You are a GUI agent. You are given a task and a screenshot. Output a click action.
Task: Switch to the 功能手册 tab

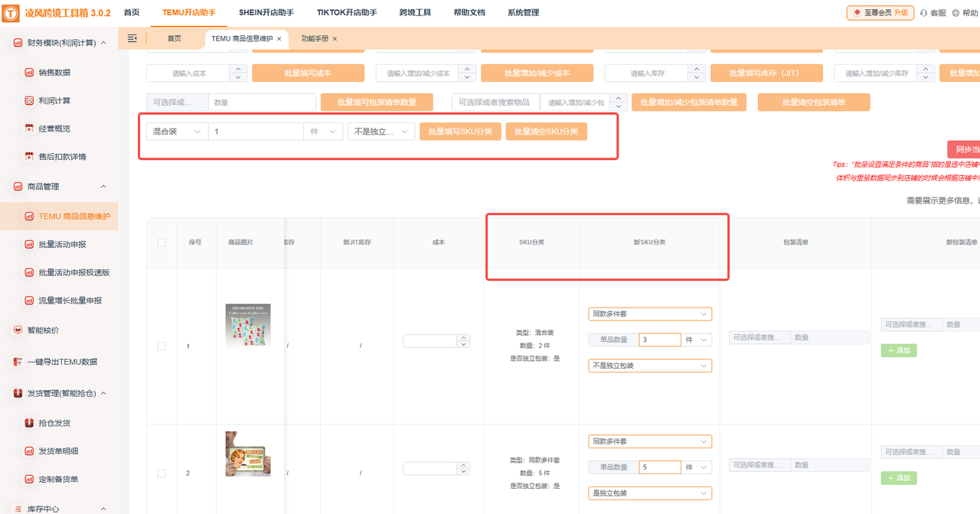314,39
